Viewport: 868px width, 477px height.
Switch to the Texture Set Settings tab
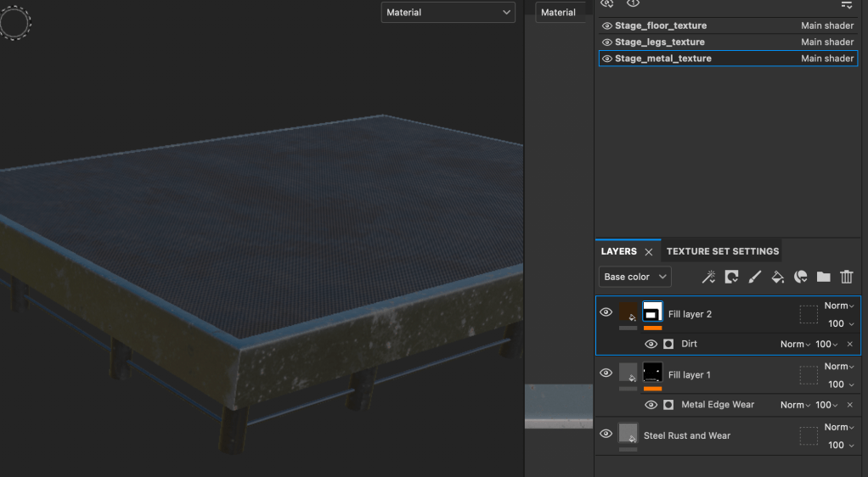click(722, 251)
